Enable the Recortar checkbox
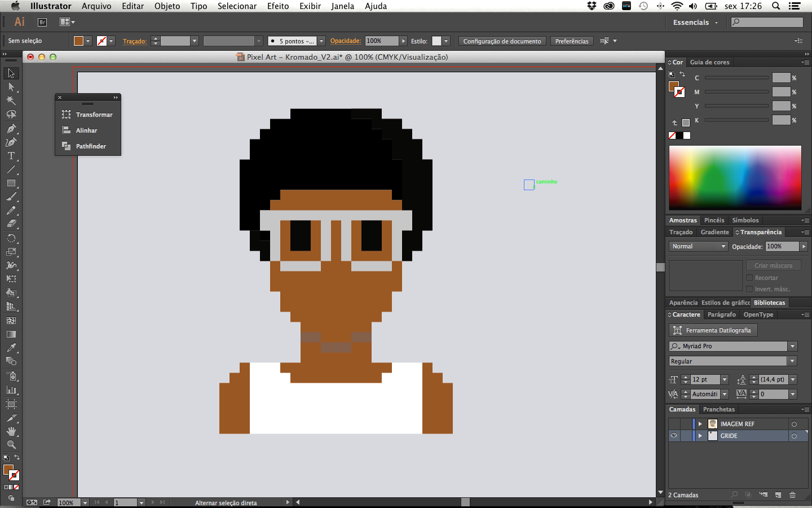Screen dimensions: 812x508 coord(749,278)
